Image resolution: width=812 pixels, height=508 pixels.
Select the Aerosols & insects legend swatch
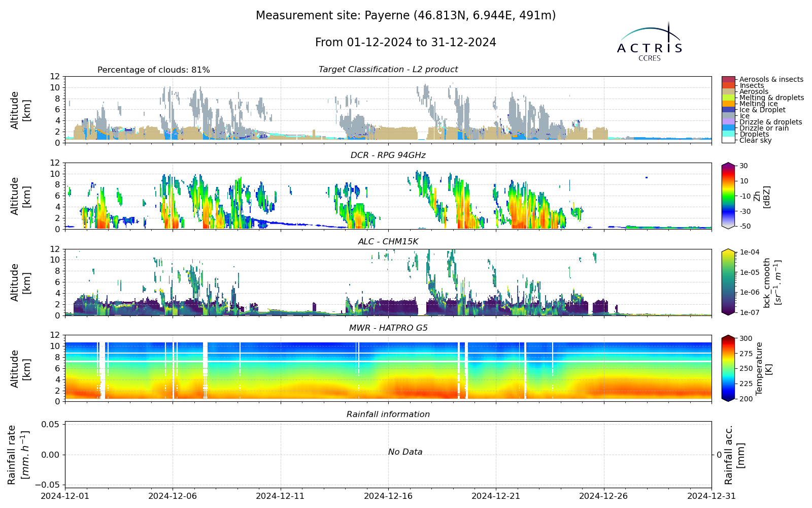(728, 79)
